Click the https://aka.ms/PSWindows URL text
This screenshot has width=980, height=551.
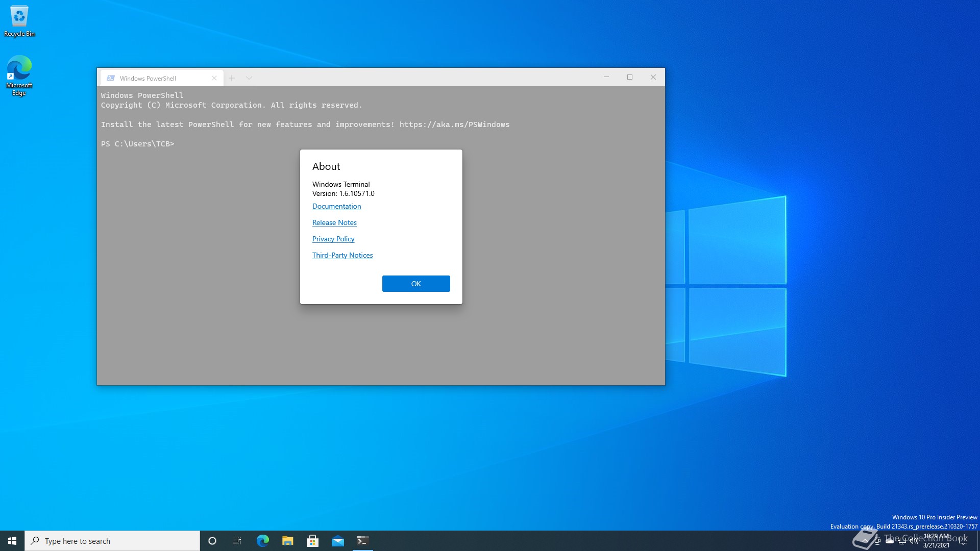tap(454, 124)
